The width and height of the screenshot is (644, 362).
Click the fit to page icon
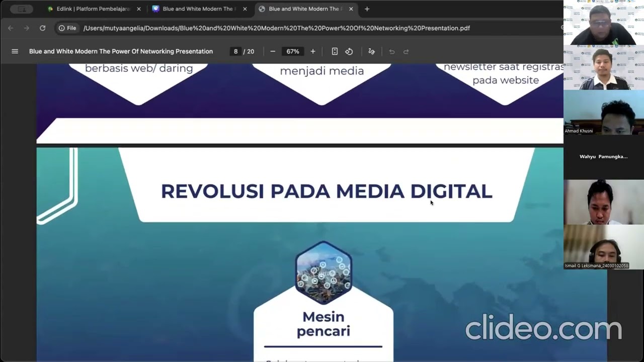point(335,51)
